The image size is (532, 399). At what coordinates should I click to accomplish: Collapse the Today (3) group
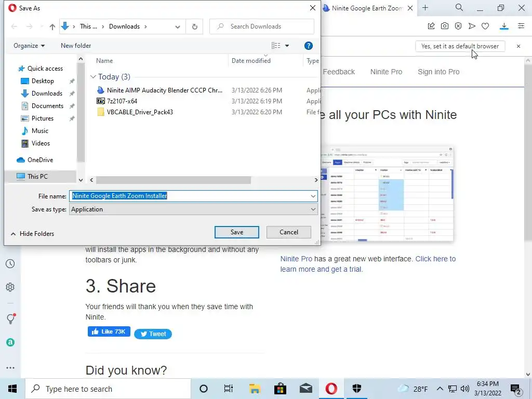point(93,77)
